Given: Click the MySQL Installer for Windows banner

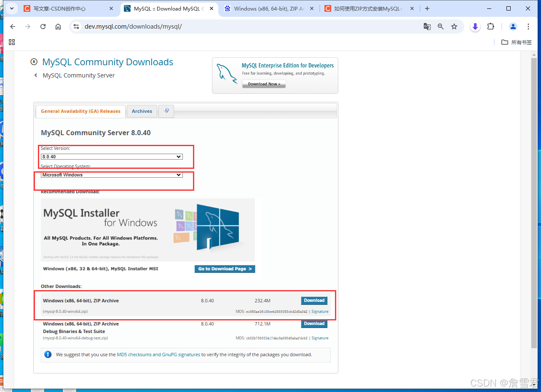Looking at the screenshot, I should click(148, 230).
